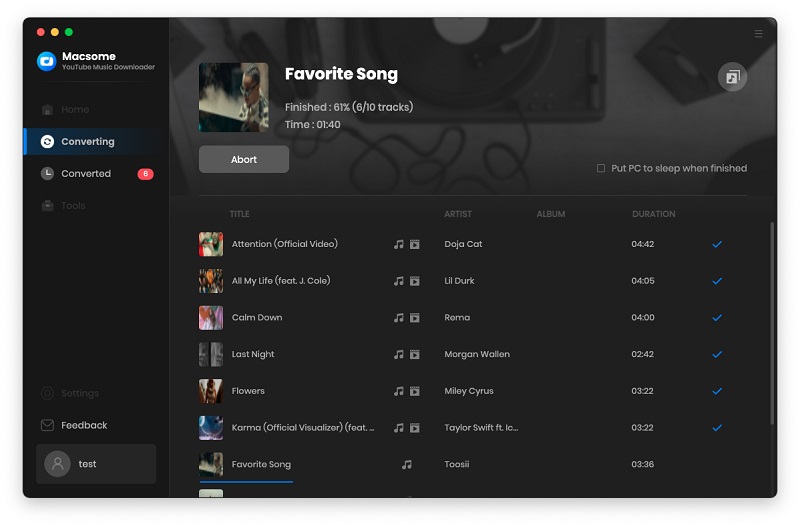800x526 pixels.
Task: Click the Favorite Song download progress bar
Action: pyautogui.click(x=246, y=482)
